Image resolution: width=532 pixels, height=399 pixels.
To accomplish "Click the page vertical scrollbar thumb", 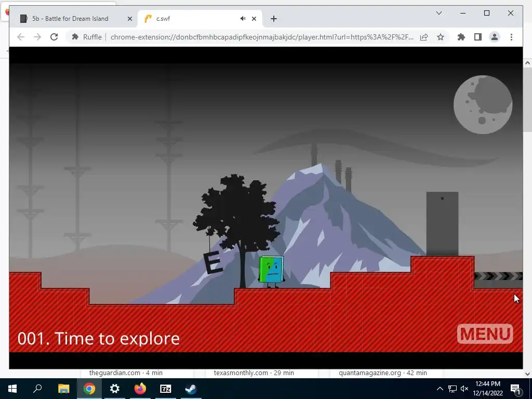I will coord(527,99).
